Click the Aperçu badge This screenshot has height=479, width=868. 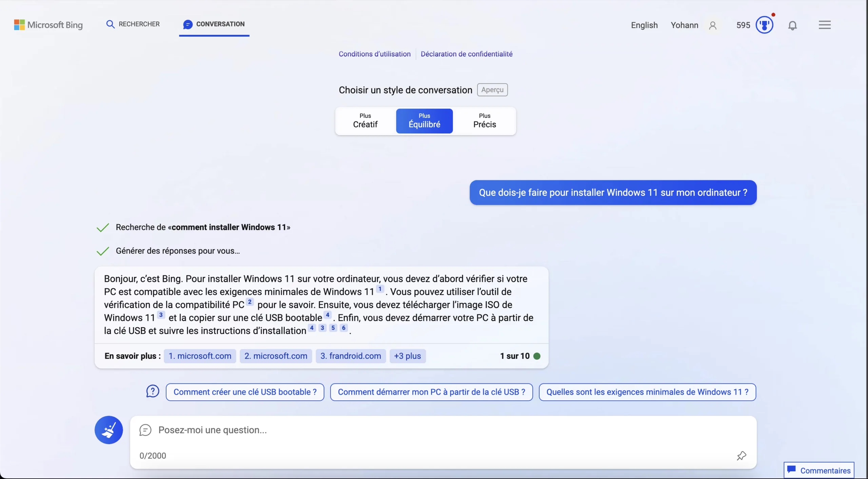pyautogui.click(x=492, y=90)
